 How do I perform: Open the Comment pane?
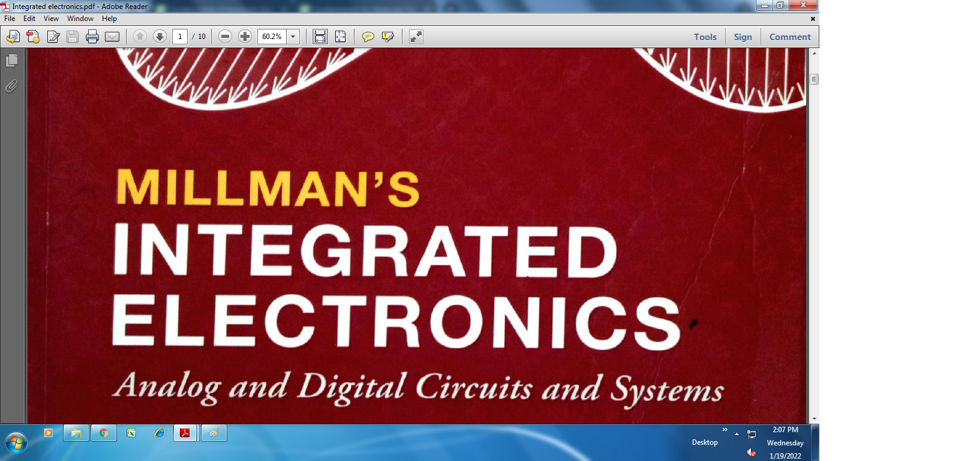(x=790, y=37)
